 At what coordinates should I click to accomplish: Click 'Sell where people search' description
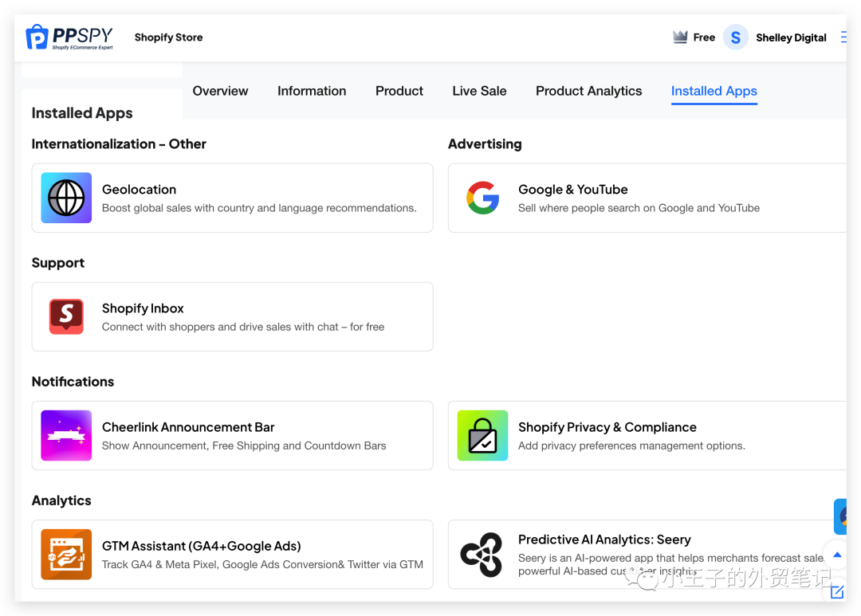coord(639,208)
